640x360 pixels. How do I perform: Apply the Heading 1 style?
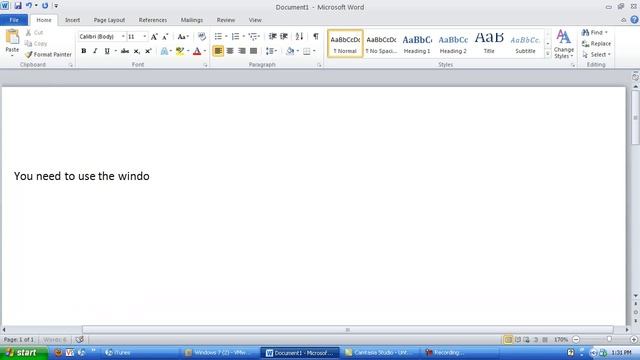click(417, 44)
